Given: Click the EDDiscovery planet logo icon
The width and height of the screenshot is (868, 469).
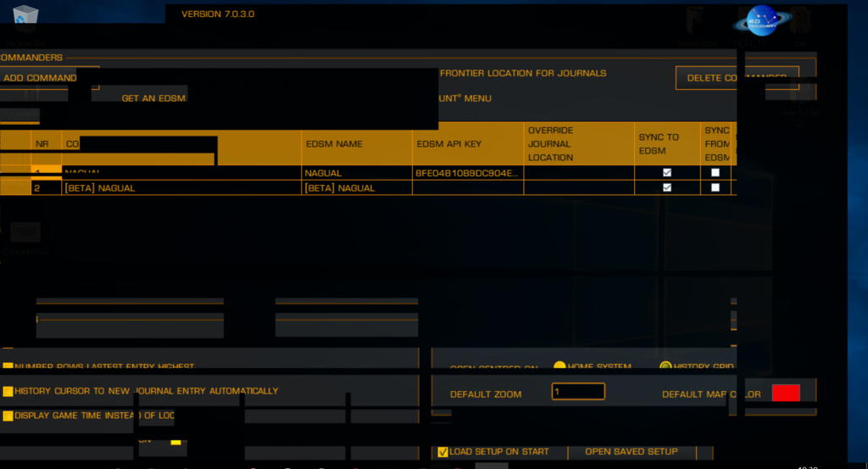Looking at the screenshot, I should coord(762,21).
